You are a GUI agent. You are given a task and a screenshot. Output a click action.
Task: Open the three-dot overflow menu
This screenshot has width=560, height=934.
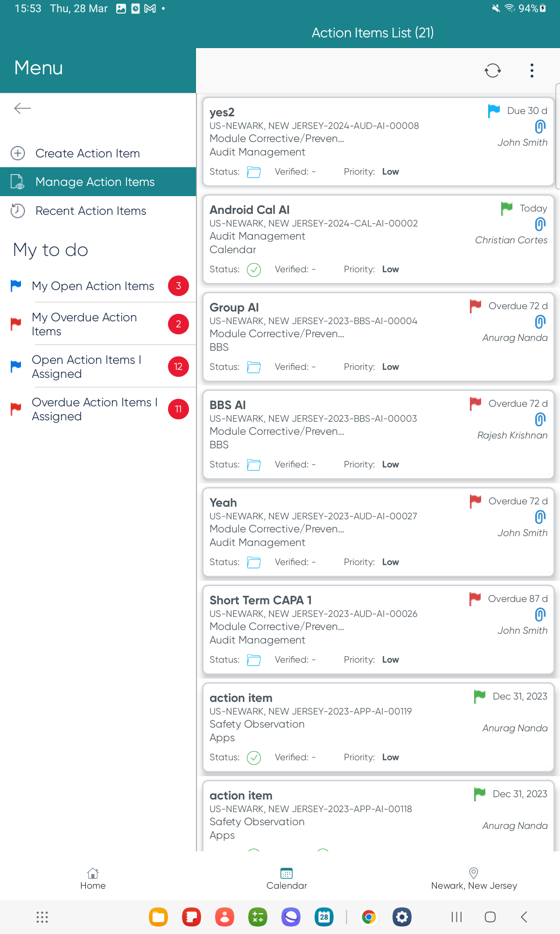[x=532, y=71]
